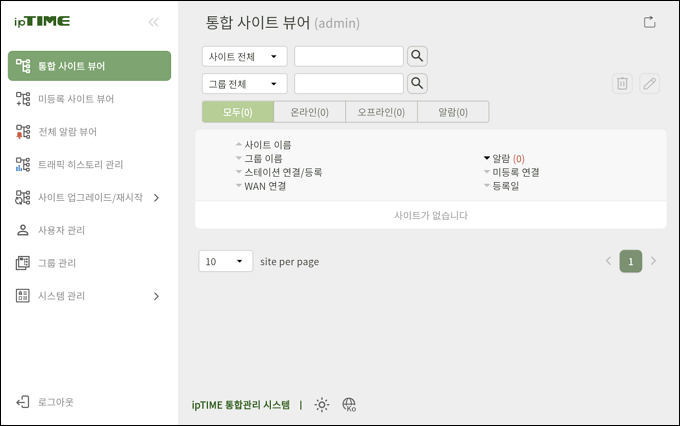Switch to the 온라인(0) tab
Image resolution: width=680 pixels, height=426 pixels.
click(x=308, y=112)
